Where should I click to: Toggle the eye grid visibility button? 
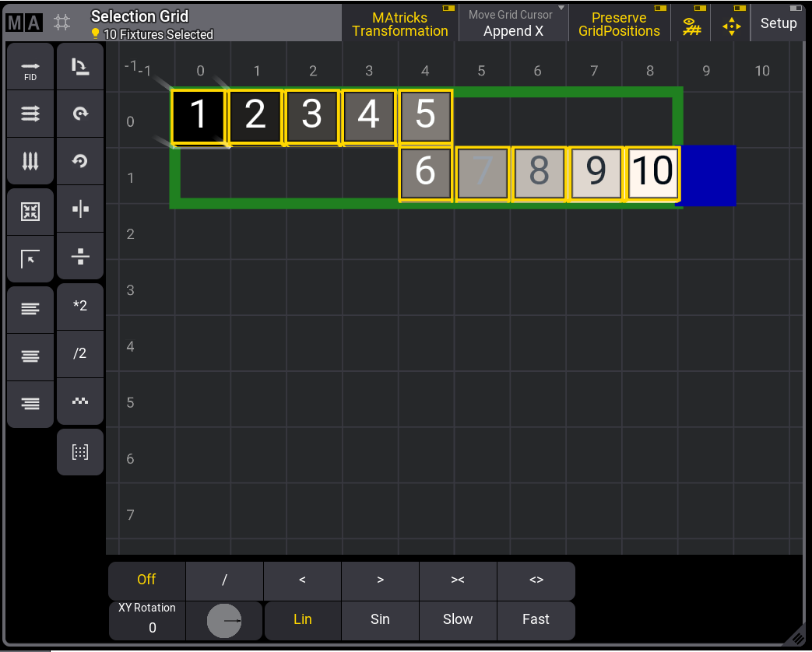(690, 23)
